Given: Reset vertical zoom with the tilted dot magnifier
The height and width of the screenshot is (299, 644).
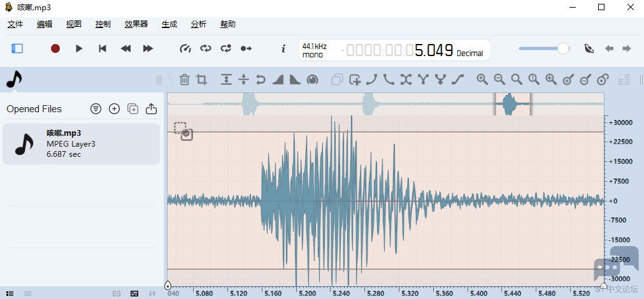Looking at the screenshot, I should click(603, 80).
